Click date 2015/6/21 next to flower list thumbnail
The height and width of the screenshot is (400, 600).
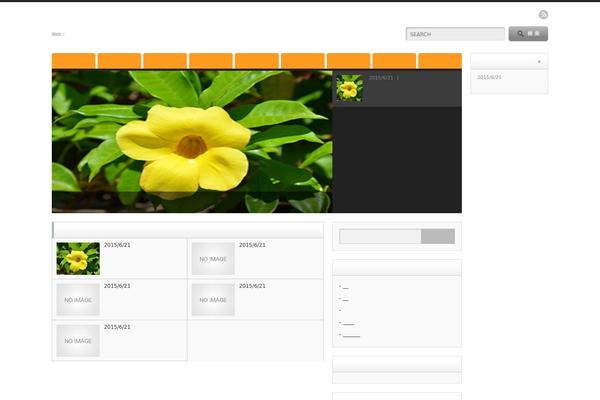117,245
